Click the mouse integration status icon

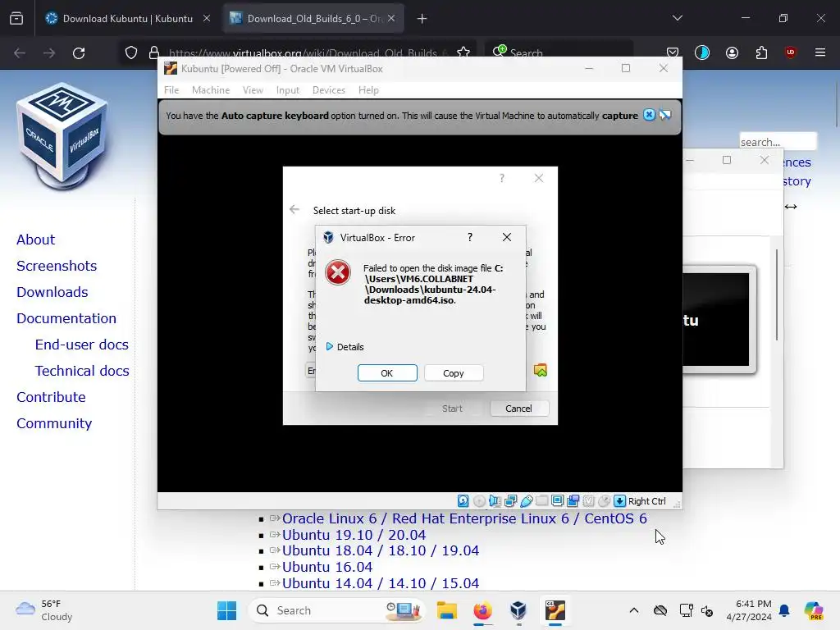point(604,501)
